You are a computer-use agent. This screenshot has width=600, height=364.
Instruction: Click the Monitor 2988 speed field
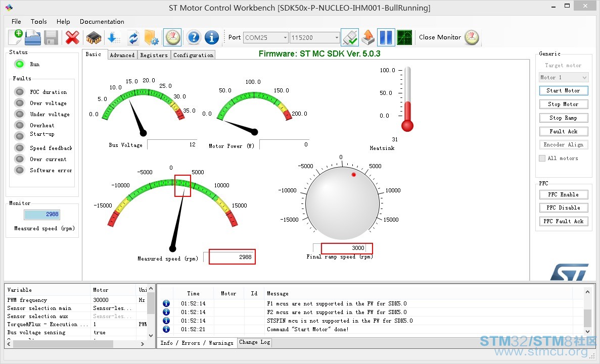[x=42, y=215]
